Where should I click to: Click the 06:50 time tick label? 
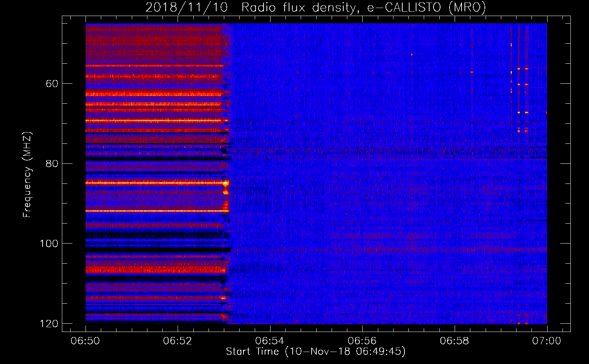pyautogui.click(x=86, y=341)
